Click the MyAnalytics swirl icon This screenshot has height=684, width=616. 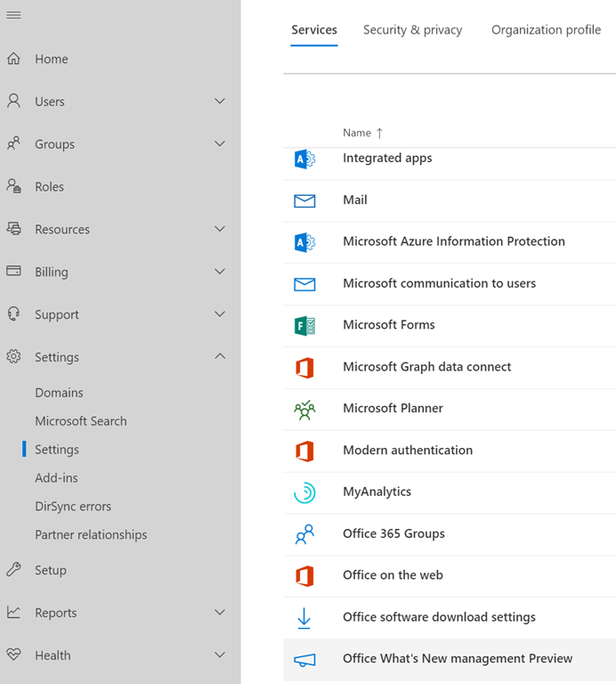click(x=304, y=492)
